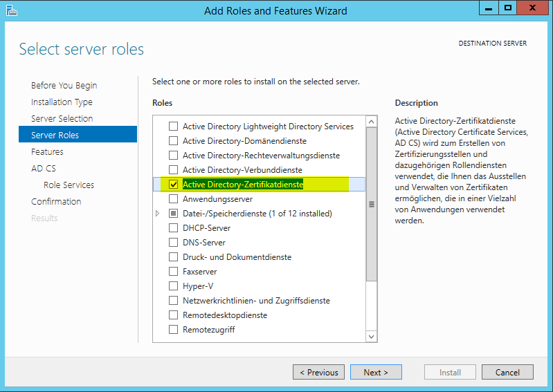This screenshot has width=553, height=392.
Task: Check the Faxserver role
Action: click(x=173, y=272)
